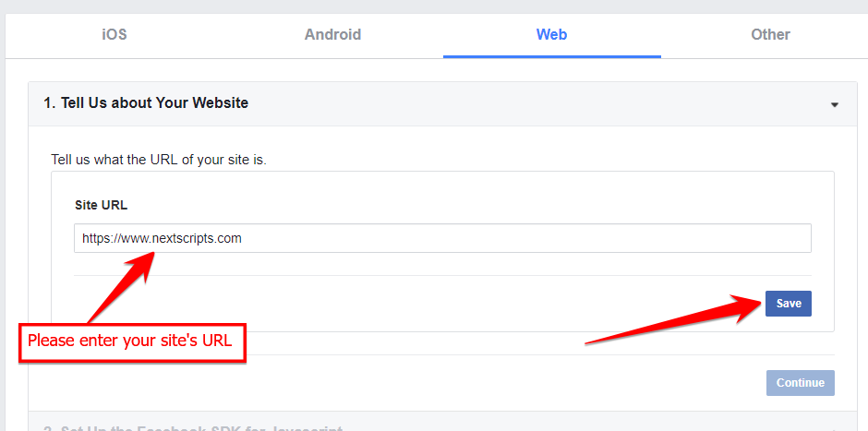Switch to the iOS tab

115,34
